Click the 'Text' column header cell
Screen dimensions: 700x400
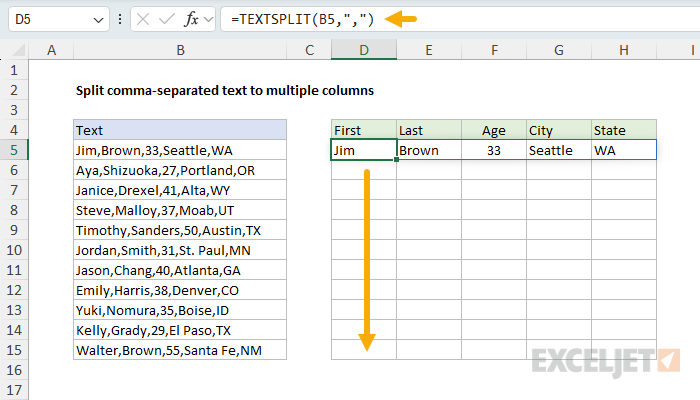[x=179, y=130]
